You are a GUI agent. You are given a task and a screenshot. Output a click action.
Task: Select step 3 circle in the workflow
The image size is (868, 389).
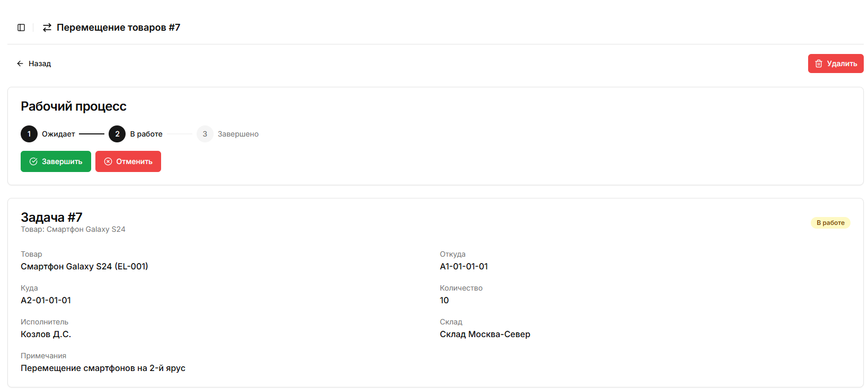point(205,134)
